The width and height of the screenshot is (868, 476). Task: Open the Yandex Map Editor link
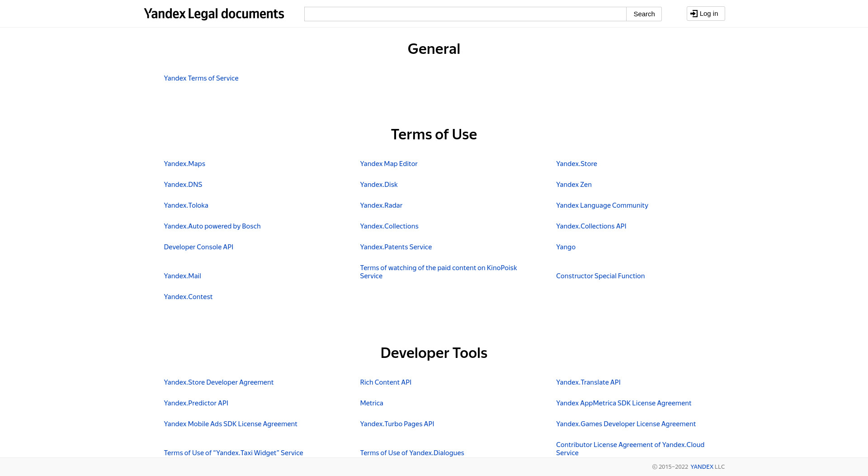(x=389, y=164)
